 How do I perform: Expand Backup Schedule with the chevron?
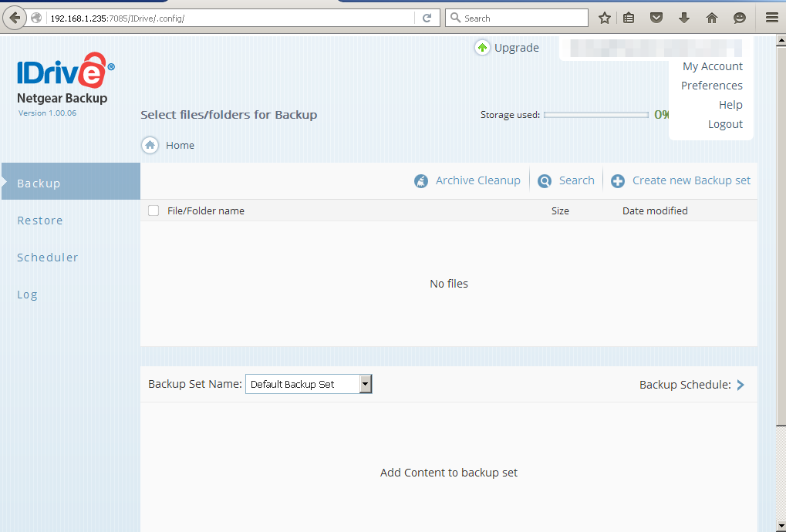coord(741,384)
